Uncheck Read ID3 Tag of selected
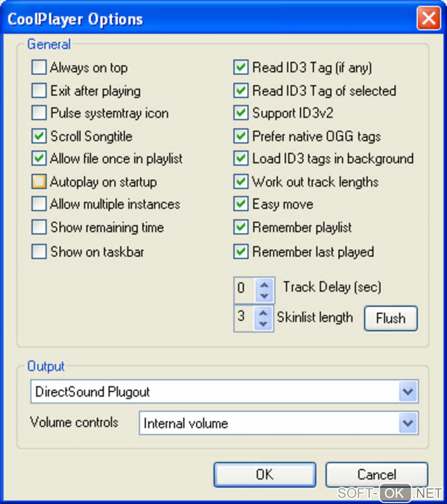The width and height of the screenshot is (447, 504). (241, 91)
